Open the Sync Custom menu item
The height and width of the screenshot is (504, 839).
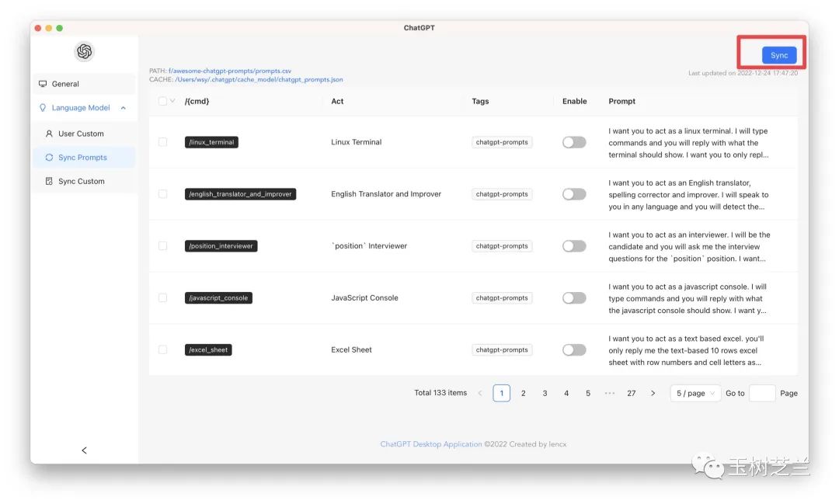[x=83, y=182]
